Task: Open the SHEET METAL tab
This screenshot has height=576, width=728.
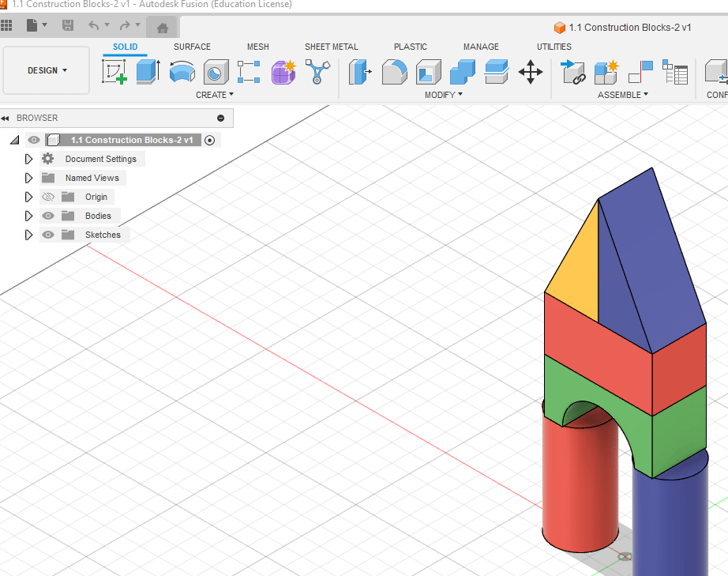Action: tap(331, 47)
